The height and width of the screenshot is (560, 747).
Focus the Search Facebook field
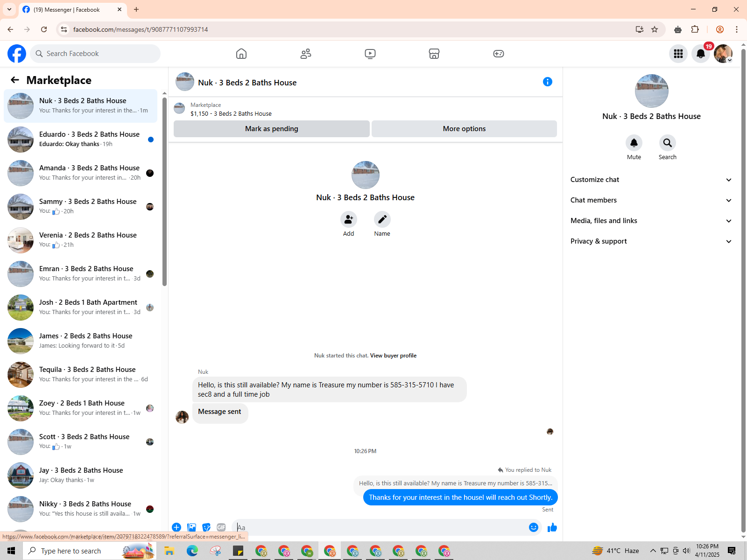click(95, 54)
